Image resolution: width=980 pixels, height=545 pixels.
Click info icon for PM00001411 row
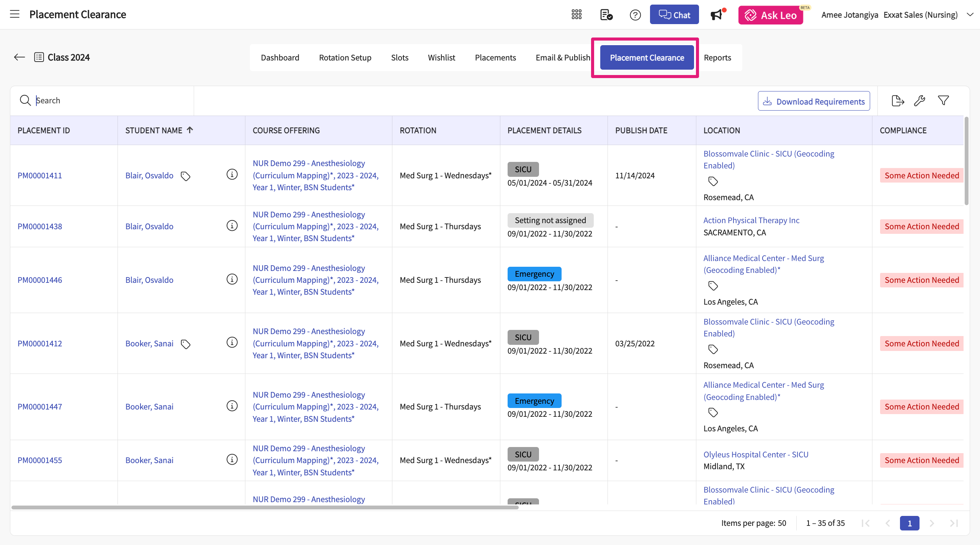click(232, 175)
